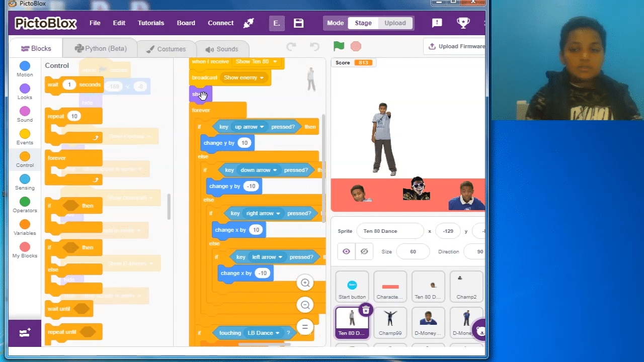This screenshot has height=362, width=644.
Task: Show the sprite with eye icon
Action: click(x=346, y=251)
